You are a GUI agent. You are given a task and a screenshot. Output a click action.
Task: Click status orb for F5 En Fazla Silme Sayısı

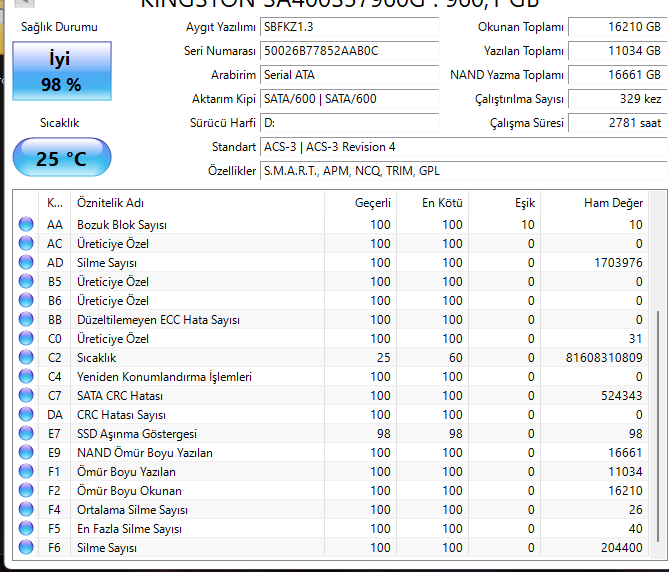pos(26,528)
